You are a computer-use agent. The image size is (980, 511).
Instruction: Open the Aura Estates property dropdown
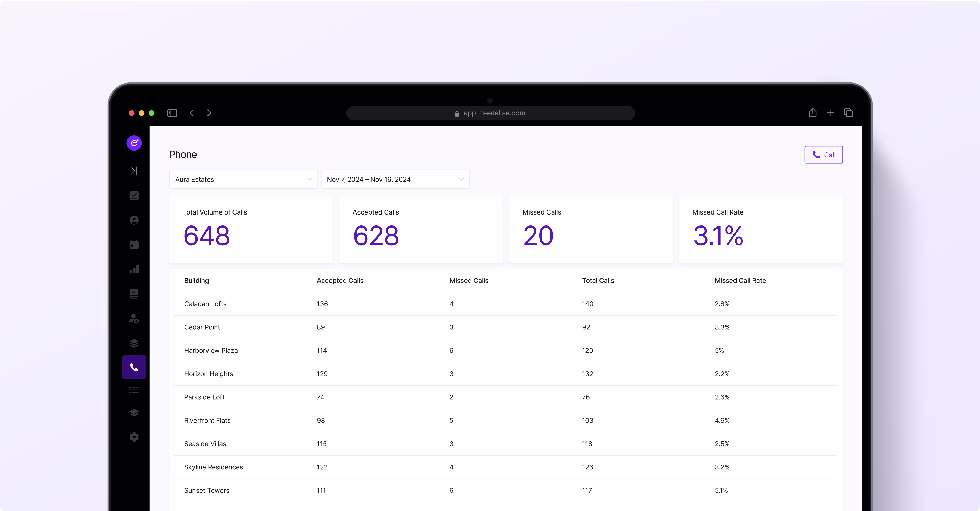pos(243,179)
